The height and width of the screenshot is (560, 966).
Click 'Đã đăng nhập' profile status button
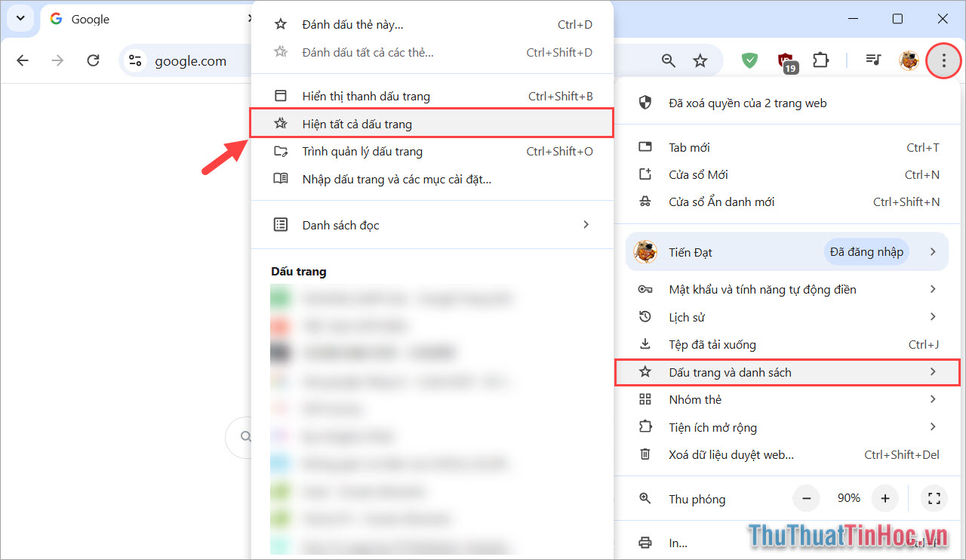click(866, 252)
